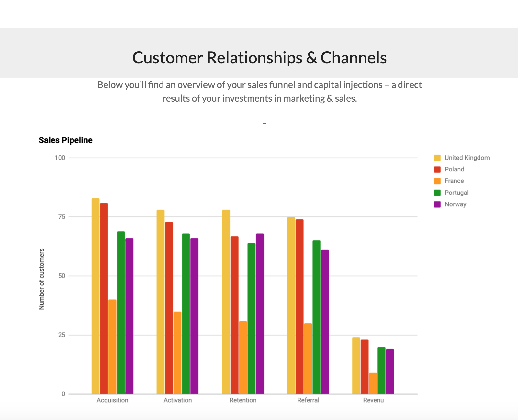This screenshot has height=420, width=518.
Task: Select the 'France' legend label
Action: pyautogui.click(x=454, y=181)
